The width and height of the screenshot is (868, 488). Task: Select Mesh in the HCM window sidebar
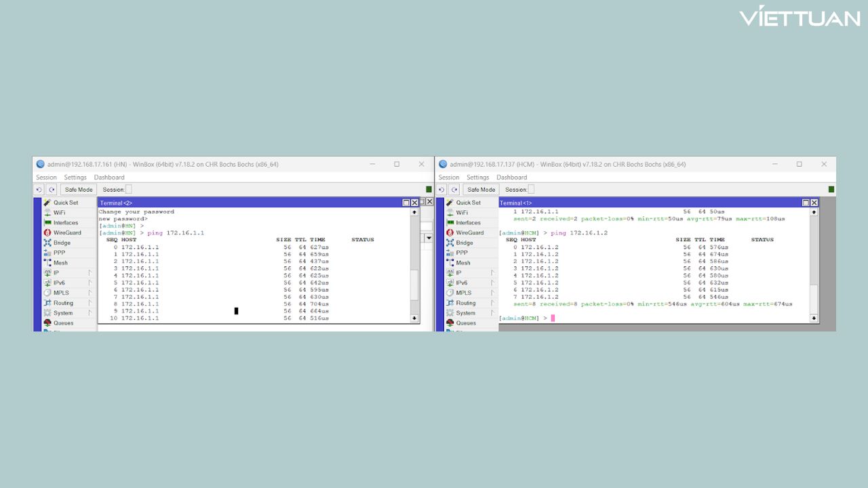pyautogui.click(x=462, y=263)
